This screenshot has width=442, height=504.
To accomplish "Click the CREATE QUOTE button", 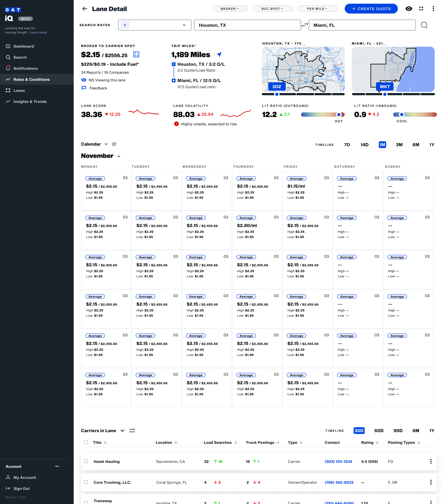I will click(x=371, y=9).
